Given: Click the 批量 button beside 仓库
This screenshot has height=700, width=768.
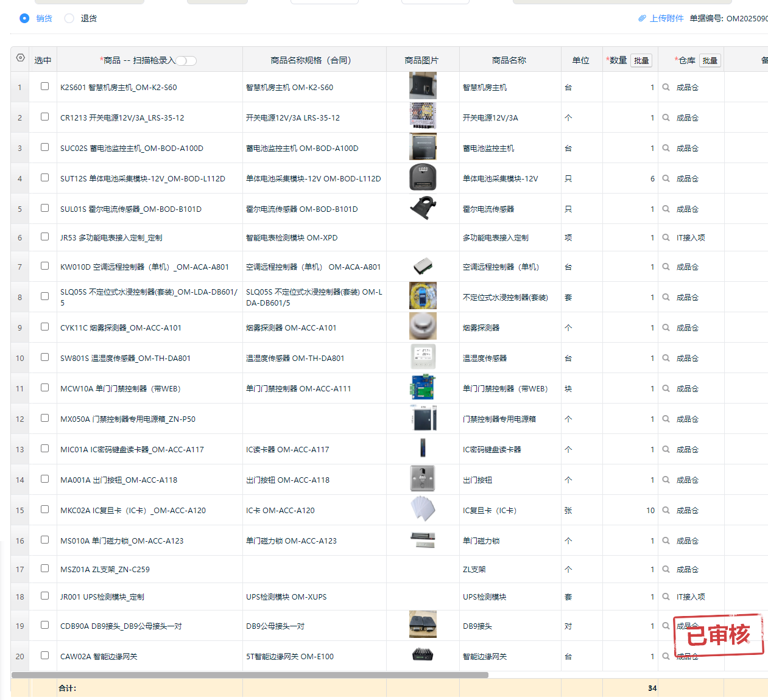Looking at the screenshot, I should (x=710, y=60).
